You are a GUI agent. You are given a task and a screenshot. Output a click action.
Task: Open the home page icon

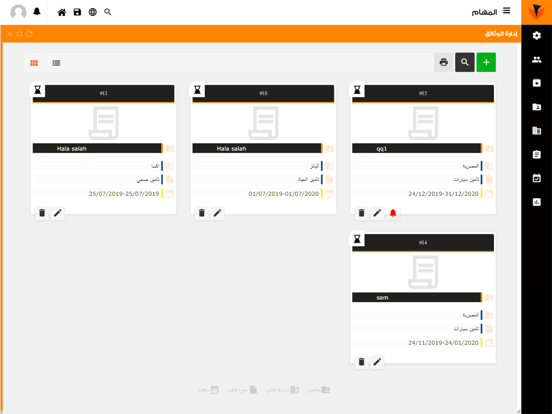point(62,12)
